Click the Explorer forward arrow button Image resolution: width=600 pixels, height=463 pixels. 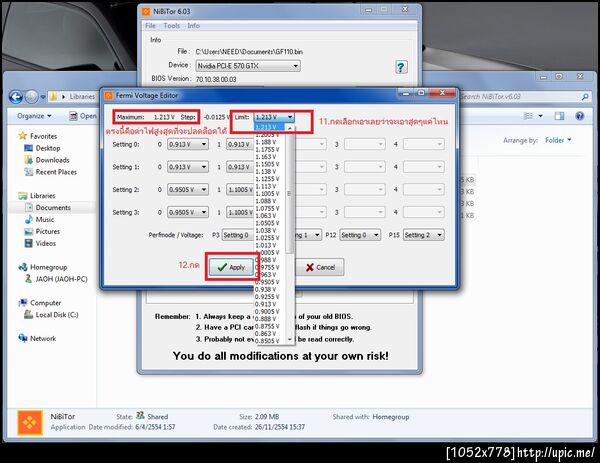tap(32, 97)
